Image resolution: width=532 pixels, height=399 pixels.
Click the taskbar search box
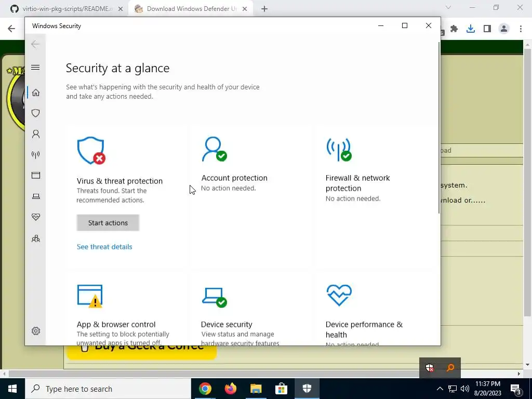(108, 389)
